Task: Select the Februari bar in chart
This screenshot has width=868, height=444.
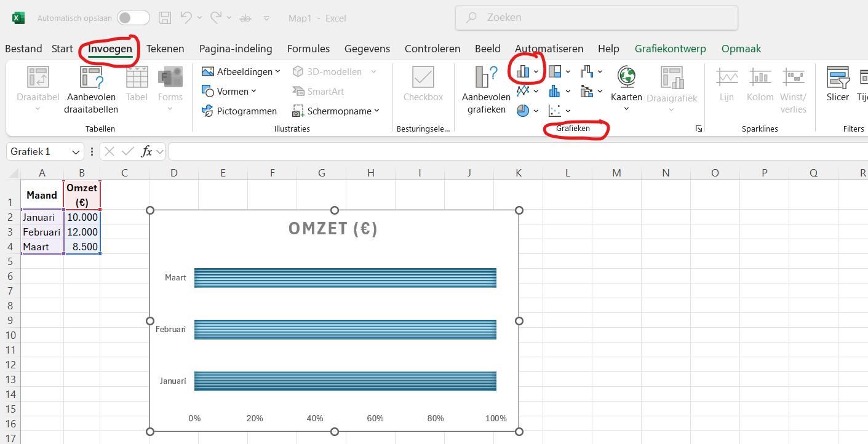Action: 345,330
